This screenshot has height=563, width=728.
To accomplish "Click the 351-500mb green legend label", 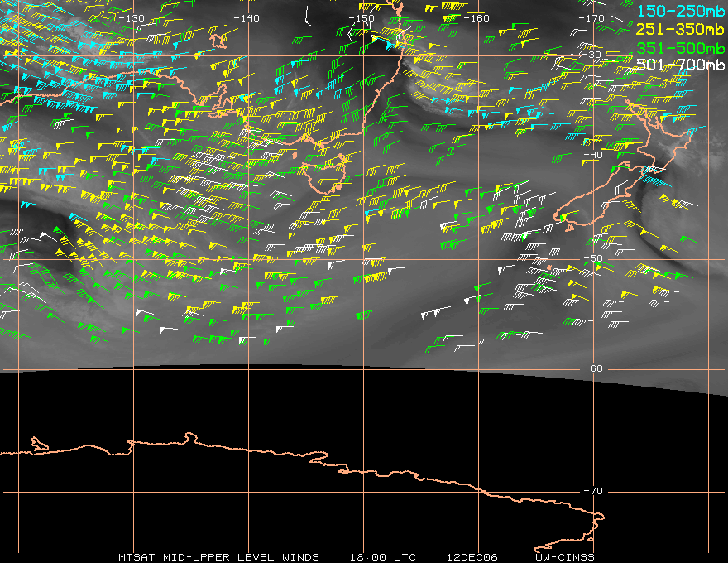I will [x=680, y=48].
